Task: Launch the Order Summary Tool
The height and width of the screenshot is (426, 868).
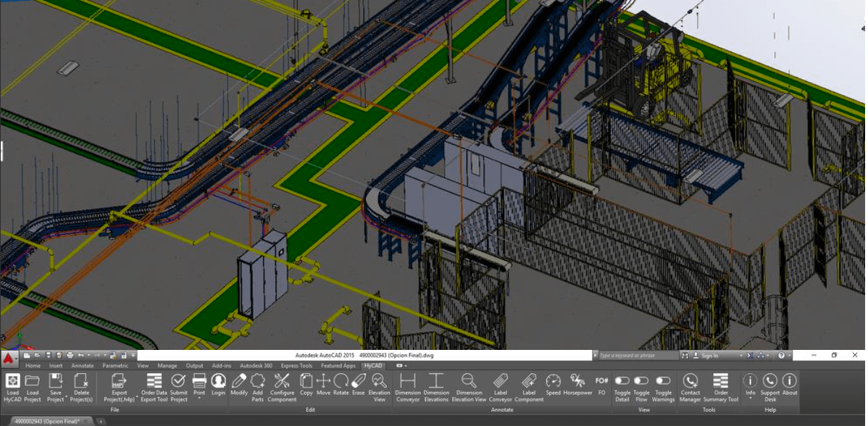Action: [720, 381]
